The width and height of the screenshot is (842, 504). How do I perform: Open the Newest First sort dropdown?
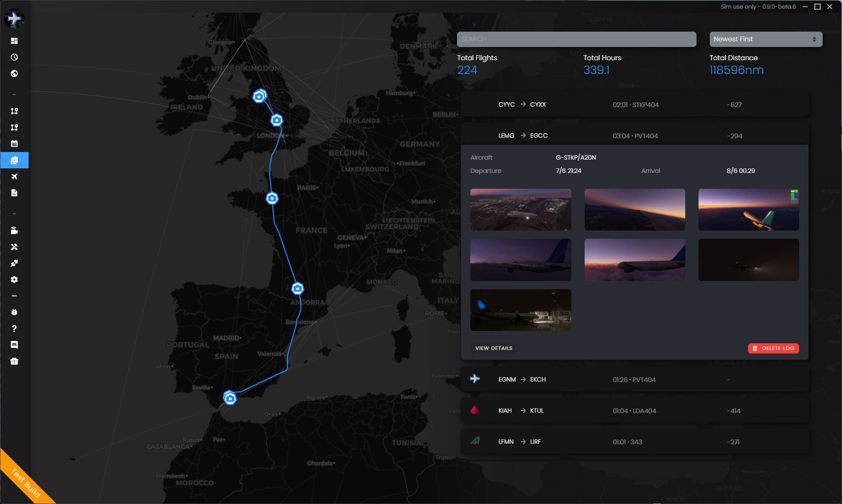pos(765,39)
